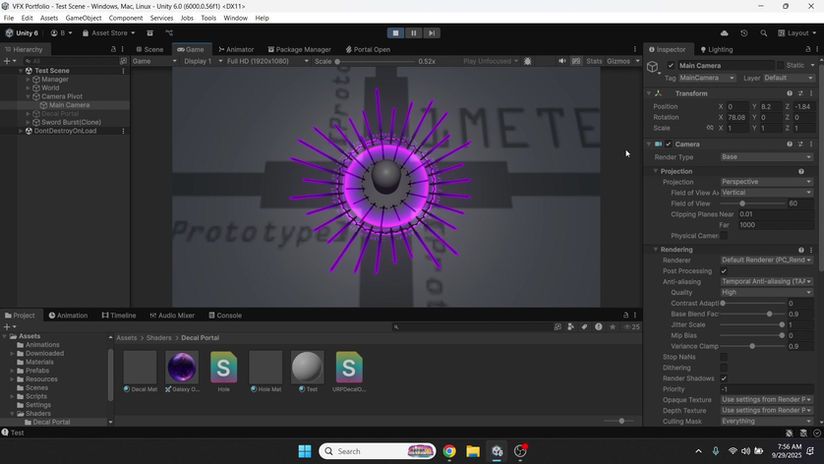Click the global search magnifier icon

click(764, 33)
